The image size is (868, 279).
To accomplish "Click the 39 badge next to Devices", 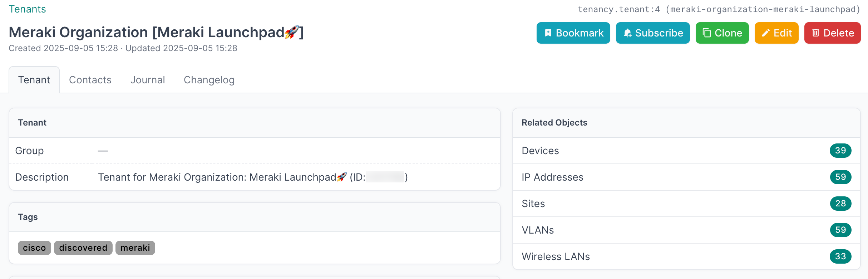I will (840, 151).
